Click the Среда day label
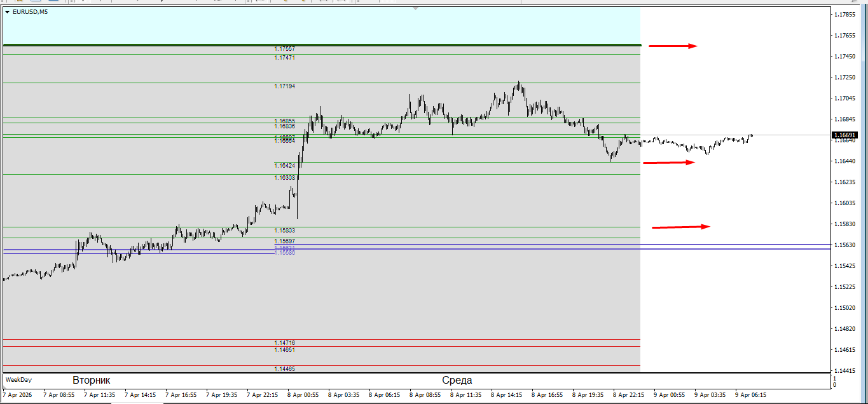Viewport: 868px width, 404px height. [x=457, y=380]
